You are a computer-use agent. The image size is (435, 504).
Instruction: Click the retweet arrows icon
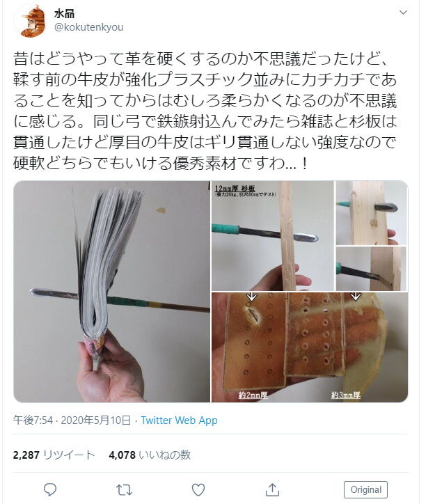coord(124,490)
